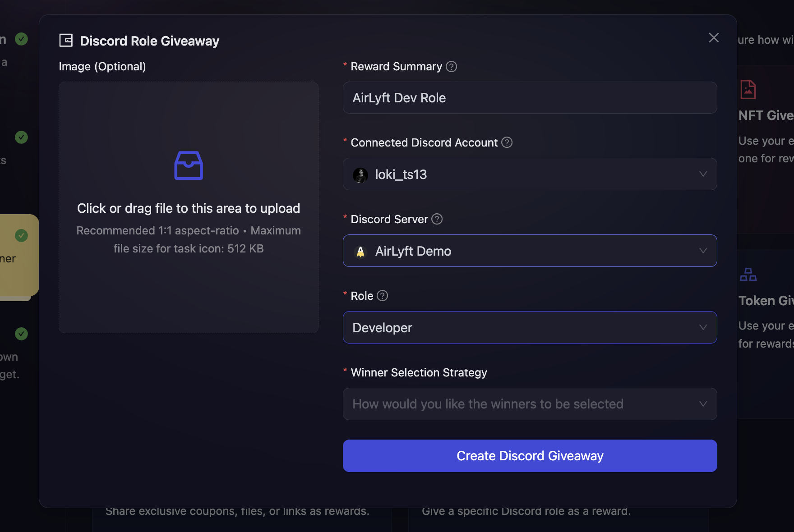Screen dimensions: 794x532
Task: Open the Role field help icon
Action: [382, 296]
